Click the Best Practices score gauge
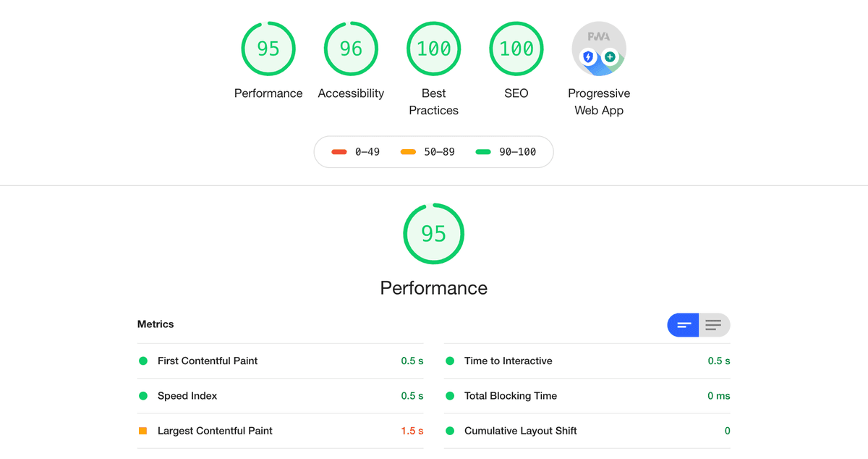 434,49
